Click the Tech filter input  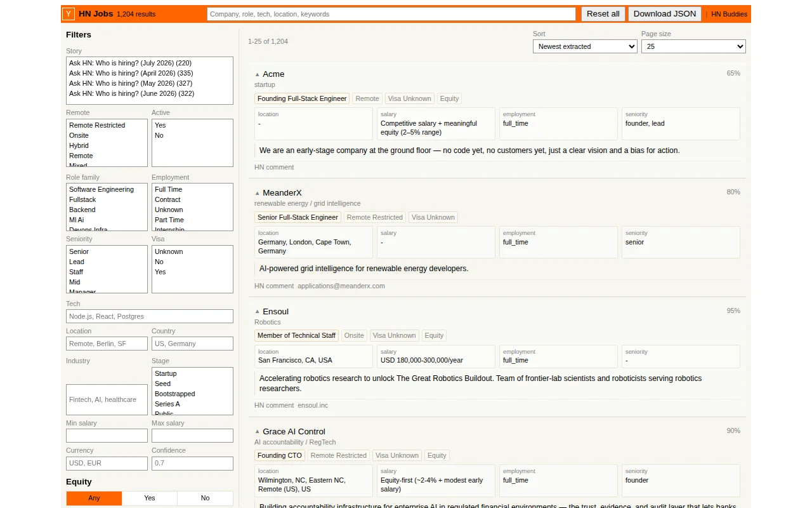coord(150,316)
